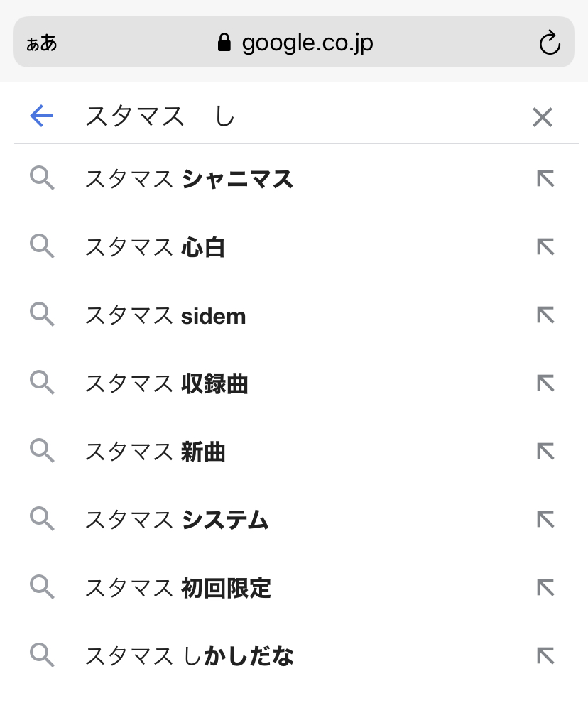Tap the arrow beside スタマス 初回限定

(x=545, y=588)
